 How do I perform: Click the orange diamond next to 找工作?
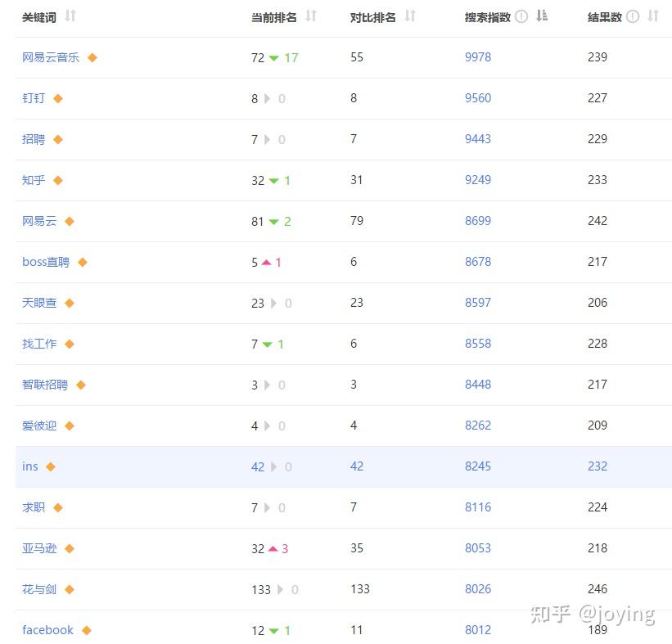click(70, 344)
